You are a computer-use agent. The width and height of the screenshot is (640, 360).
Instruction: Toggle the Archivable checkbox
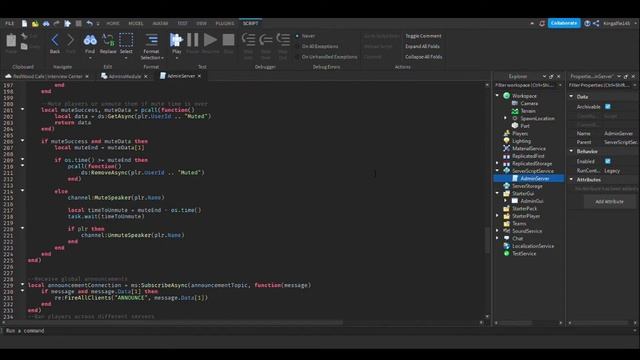(x=607, y=107)
